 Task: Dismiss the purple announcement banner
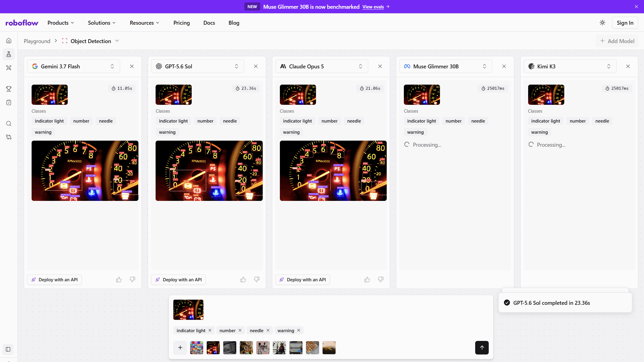(636, 7)
